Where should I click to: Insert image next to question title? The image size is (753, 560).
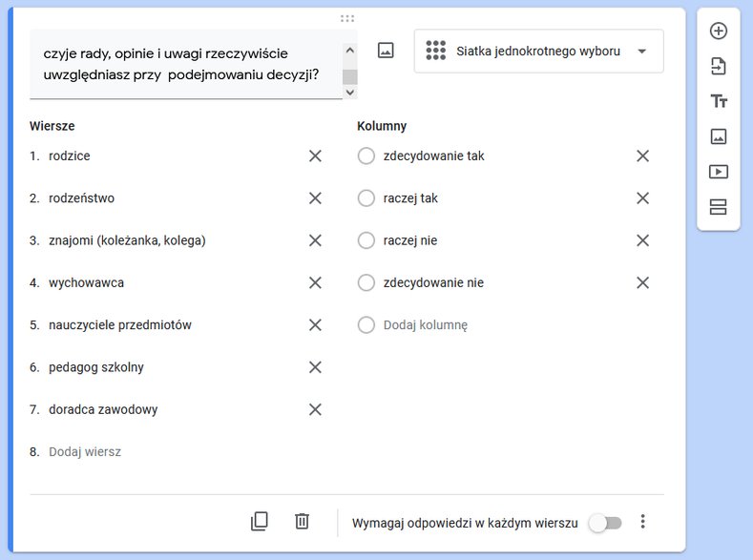tap(386, 50)
